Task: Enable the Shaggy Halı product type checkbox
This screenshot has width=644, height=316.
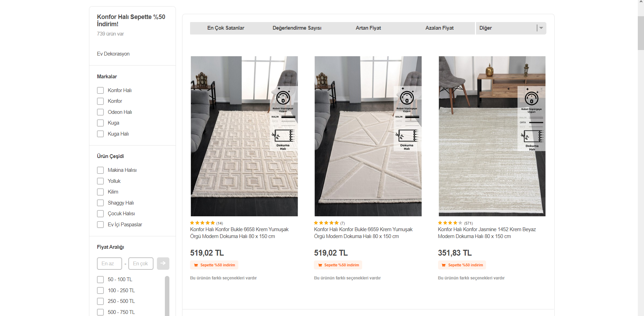Action: 100,203
